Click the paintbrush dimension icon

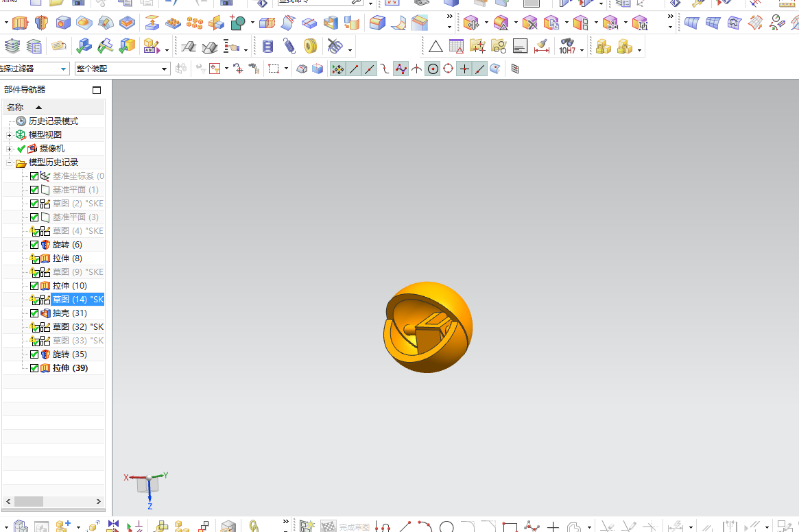click(x=542, y=47)
